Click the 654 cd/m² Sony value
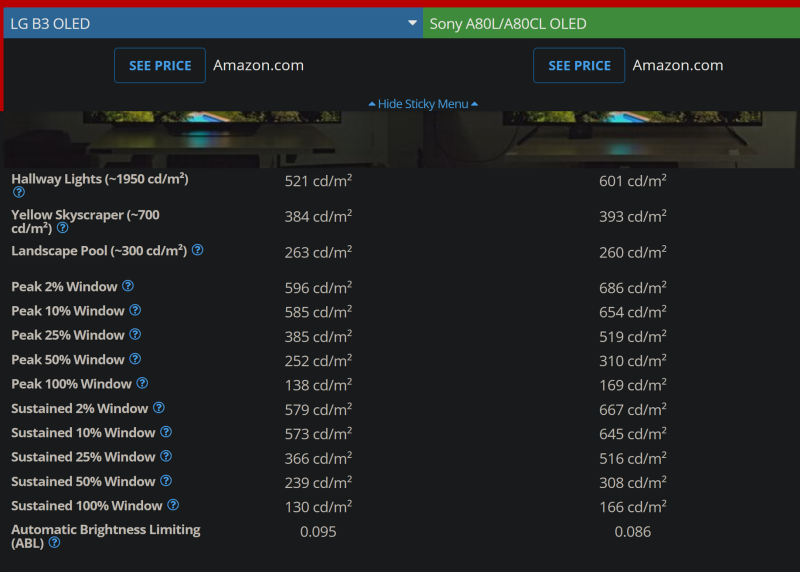Screen dimensions: 800x572 (633, 312)
